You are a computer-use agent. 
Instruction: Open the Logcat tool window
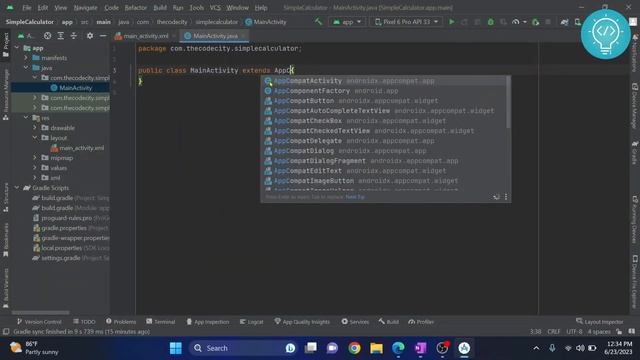(251, 322)
